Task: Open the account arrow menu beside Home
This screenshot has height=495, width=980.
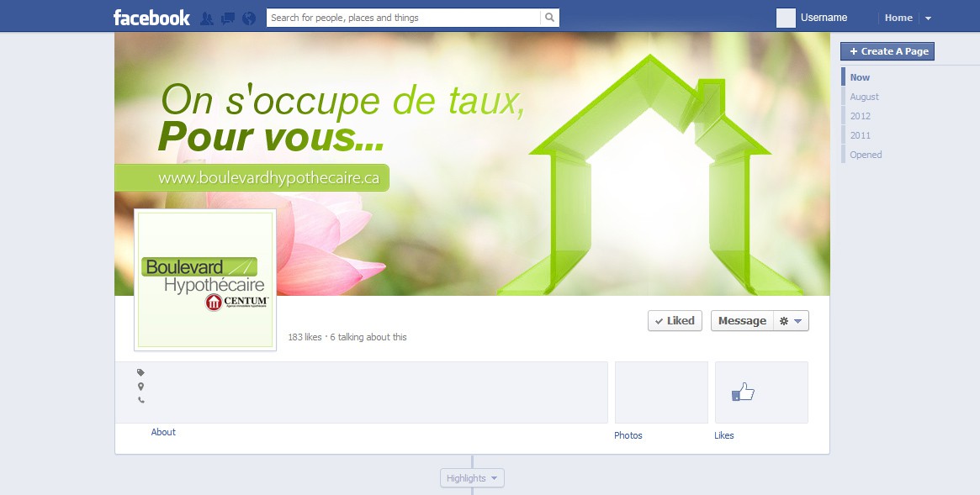Action: coord(928,18)
